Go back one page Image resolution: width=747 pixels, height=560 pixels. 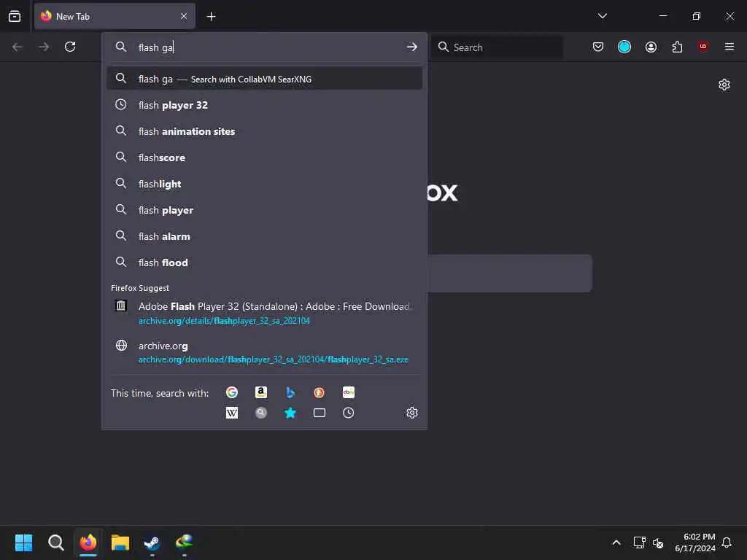[18, 47]
